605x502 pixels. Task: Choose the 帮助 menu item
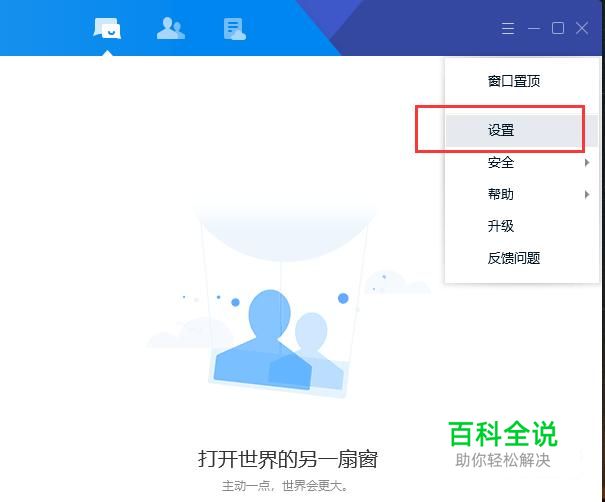point(500,194)
